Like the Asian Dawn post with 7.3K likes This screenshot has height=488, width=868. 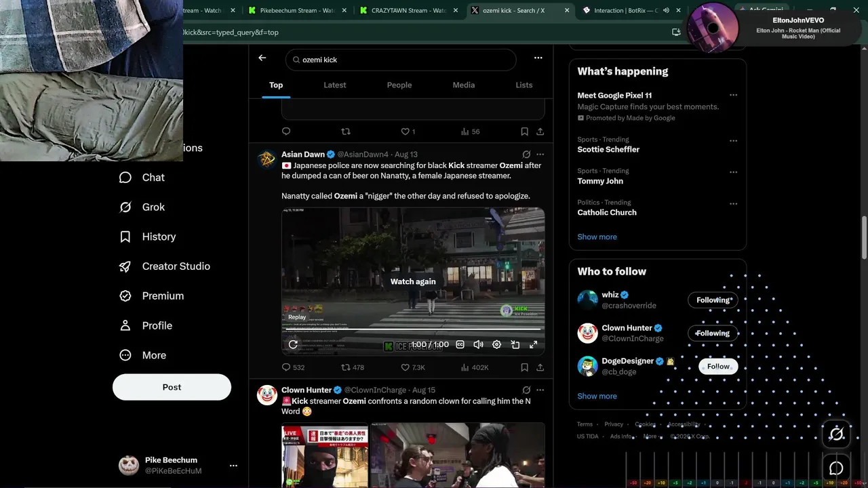coord(412,367)
